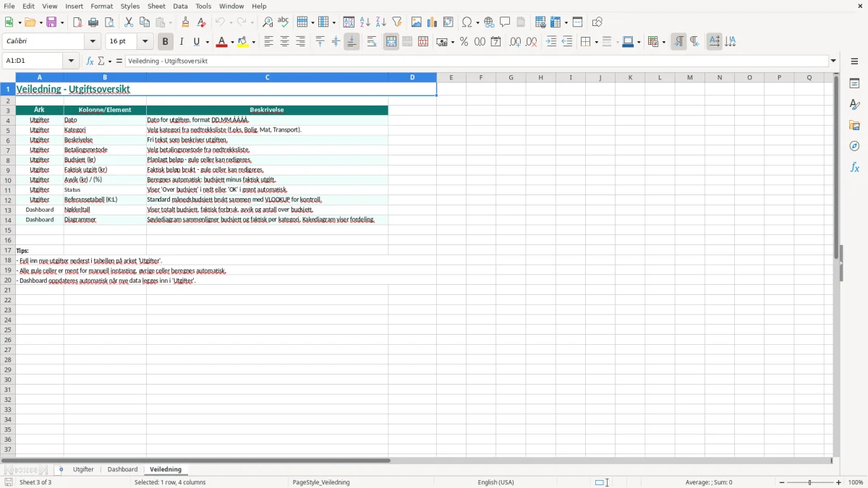Open the Font Name dropdown arrow
The width and height of the screenshot is (868, 488).
click(93, 41)
